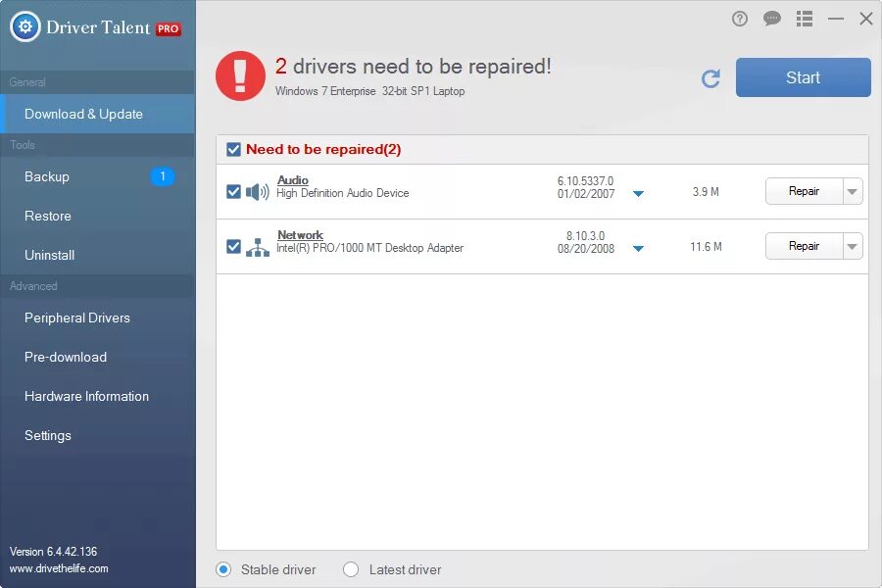Uncheck the Network driver checkbox
This screenshot has width=882, height=588.
point(233,246)
